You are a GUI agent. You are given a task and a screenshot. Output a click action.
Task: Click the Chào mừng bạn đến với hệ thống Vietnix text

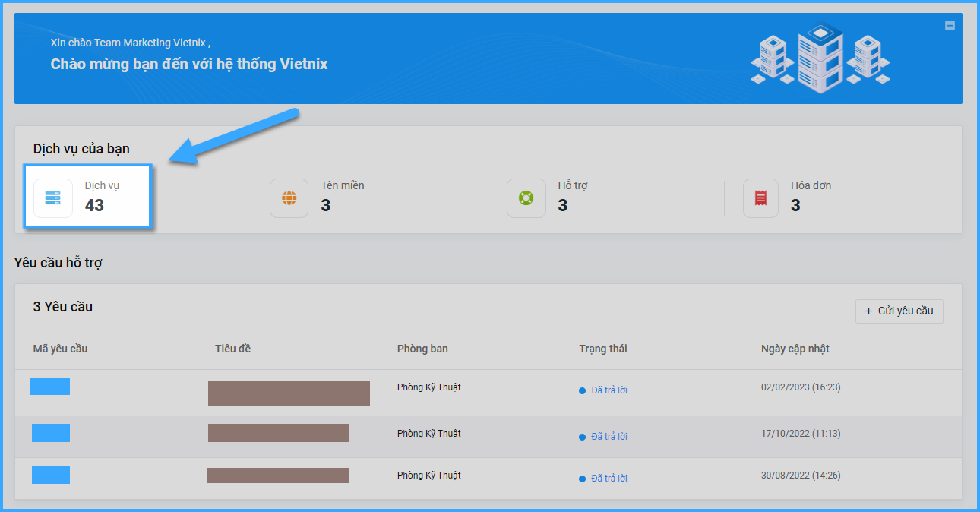[189, 64]
